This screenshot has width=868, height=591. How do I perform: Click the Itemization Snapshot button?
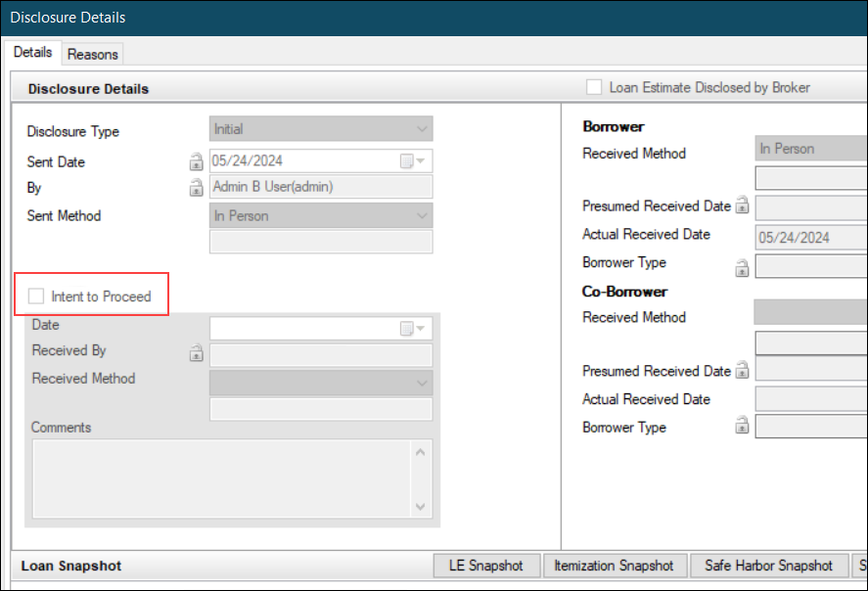tap(615, 566)
